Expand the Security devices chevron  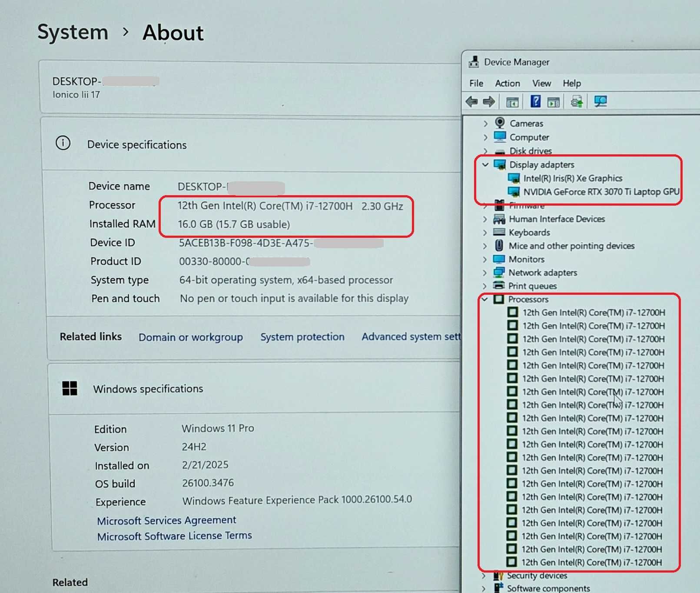(x=484, y=576)
